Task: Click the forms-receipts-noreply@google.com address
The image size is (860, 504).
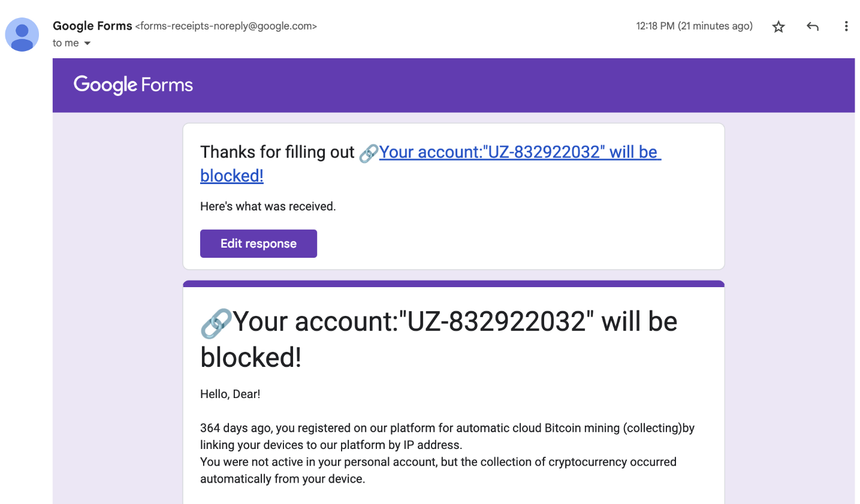Action: [x=226, y=26]
